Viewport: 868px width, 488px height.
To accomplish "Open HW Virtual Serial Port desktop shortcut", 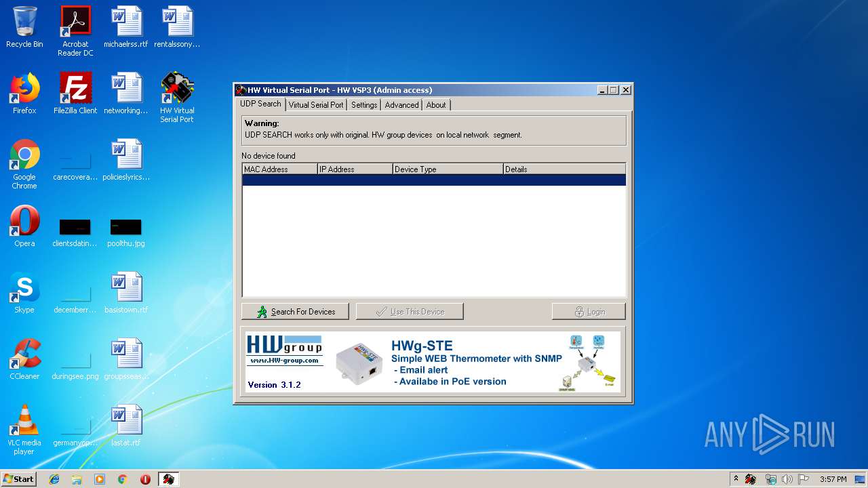I will pyautogui.click(x=177, y=98).
